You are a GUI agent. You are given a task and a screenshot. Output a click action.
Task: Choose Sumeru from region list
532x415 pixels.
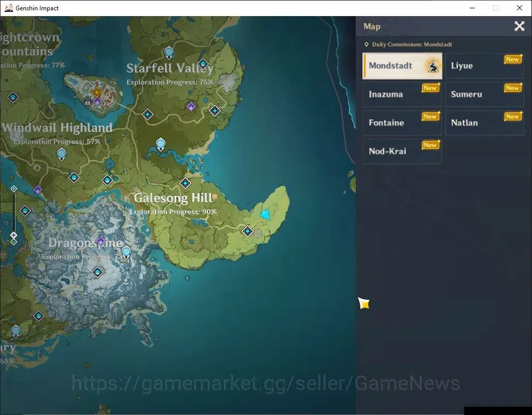coord(484,94)
